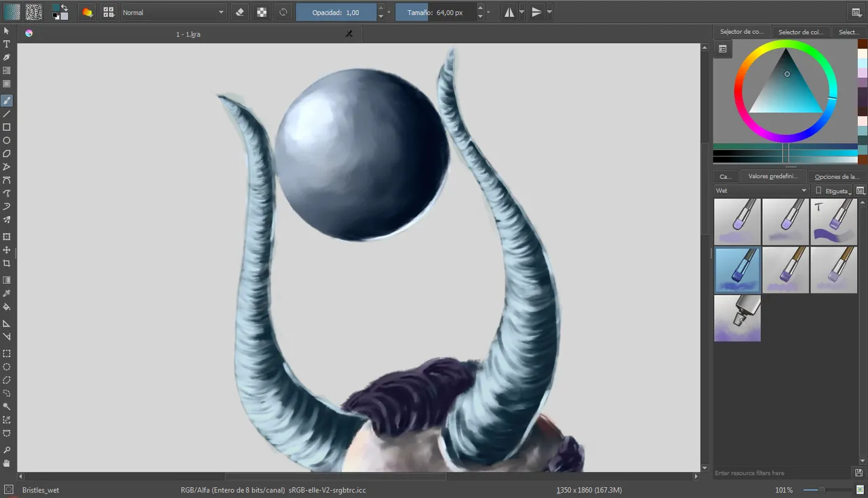Viewport: 868px width, 498px height.
Task: Open the brush settings editor
Action: coord(87,12)
